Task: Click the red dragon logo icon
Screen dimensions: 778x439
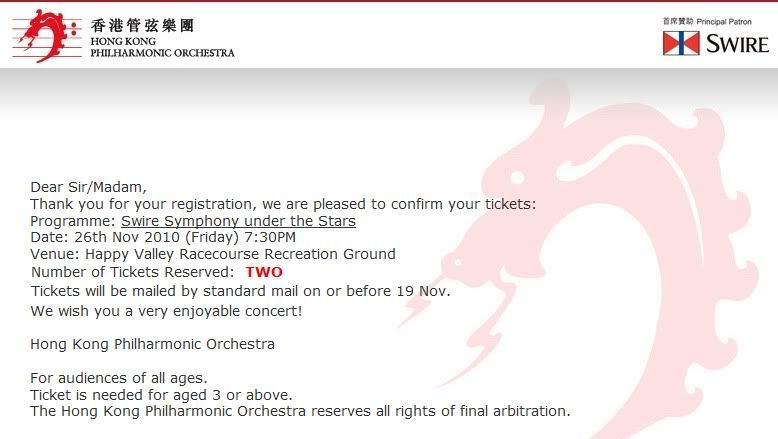Action: pyautogui.click(x=48, y=36)
